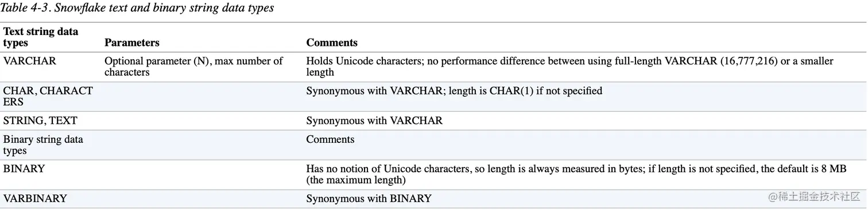This screenshot has width=868, height=210.
Task: Click the empty Parameters cell in BINARY row
Action: coord(202,174)
